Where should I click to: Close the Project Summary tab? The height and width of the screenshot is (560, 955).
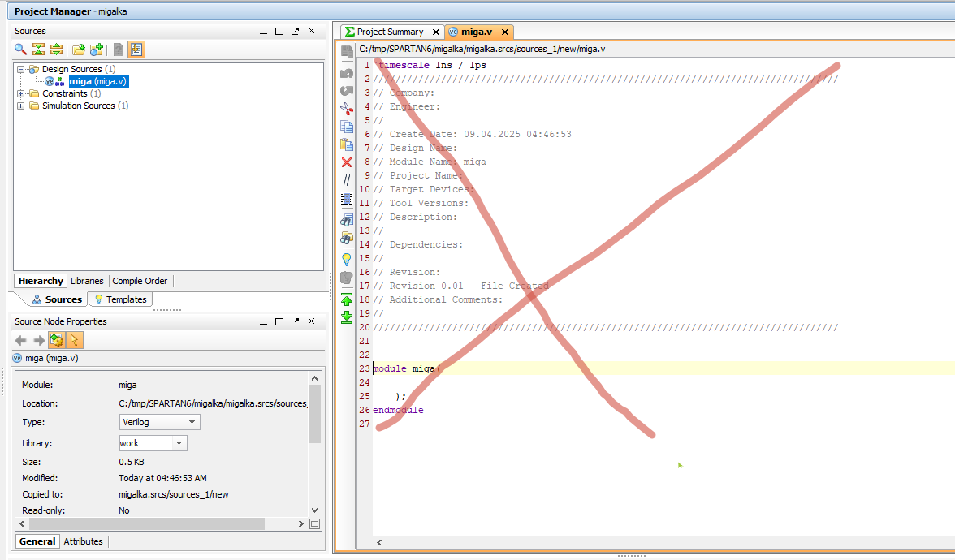[x=436, y=32]
